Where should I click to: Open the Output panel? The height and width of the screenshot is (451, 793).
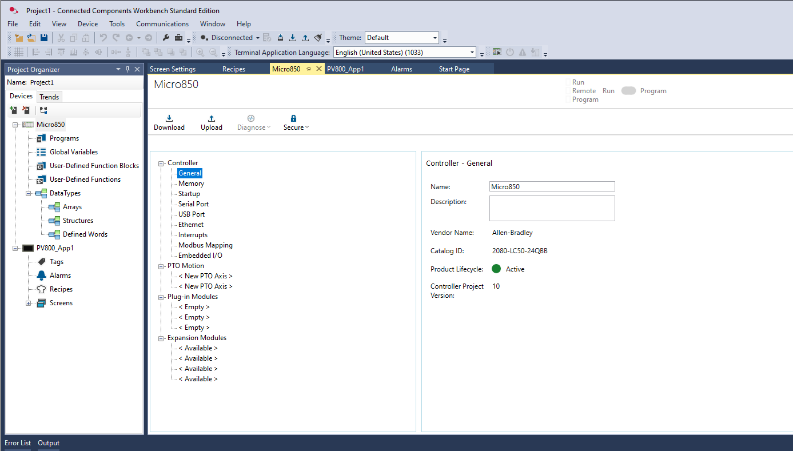tap(49, 442)
